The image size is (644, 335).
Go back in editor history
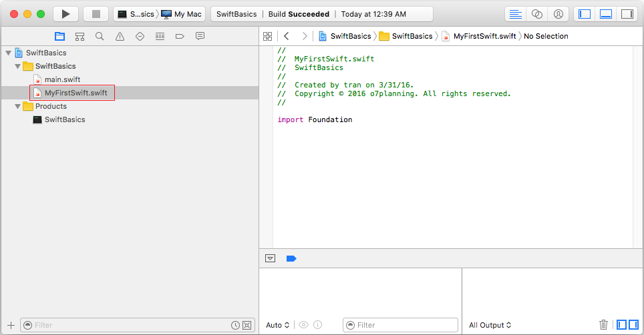click(x=287, y=37)
